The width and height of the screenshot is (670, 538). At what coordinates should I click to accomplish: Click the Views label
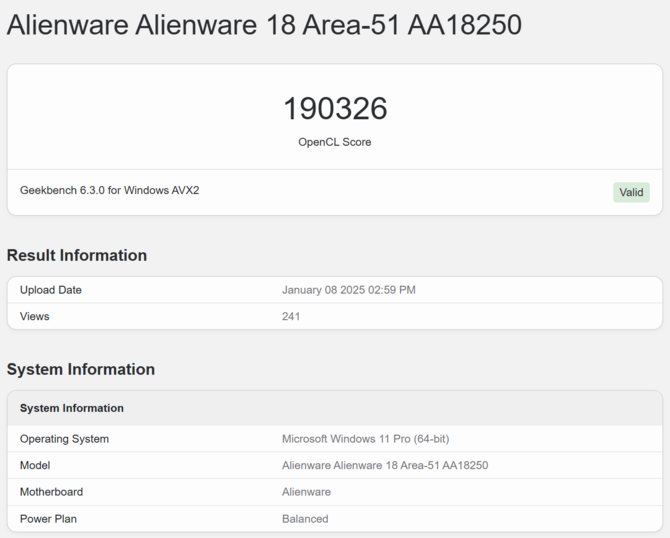[35, 316]
